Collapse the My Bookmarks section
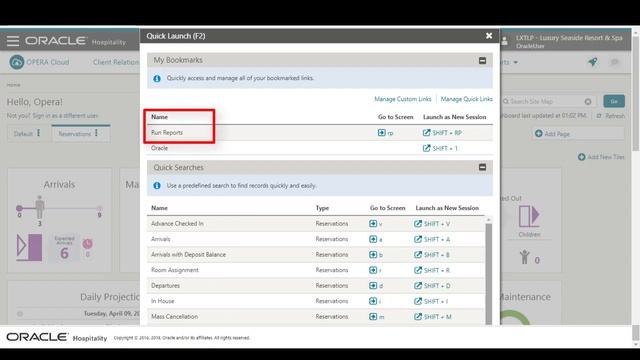 (x=482, y=60)
